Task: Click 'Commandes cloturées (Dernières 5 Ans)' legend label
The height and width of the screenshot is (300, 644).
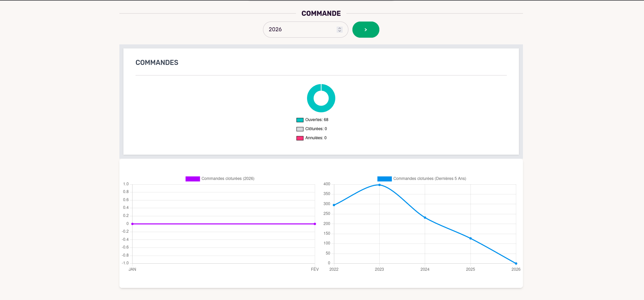Action: point(429,179)
